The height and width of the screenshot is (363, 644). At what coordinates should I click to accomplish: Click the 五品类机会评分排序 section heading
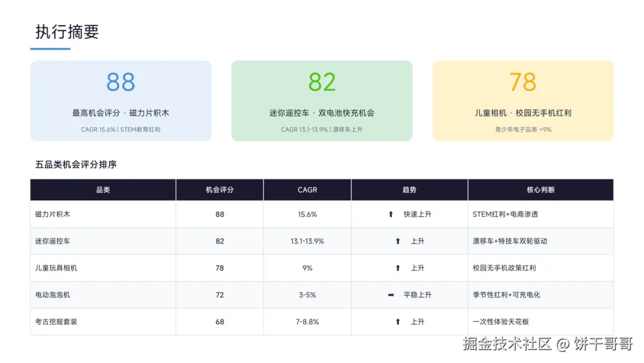(76, 165)
